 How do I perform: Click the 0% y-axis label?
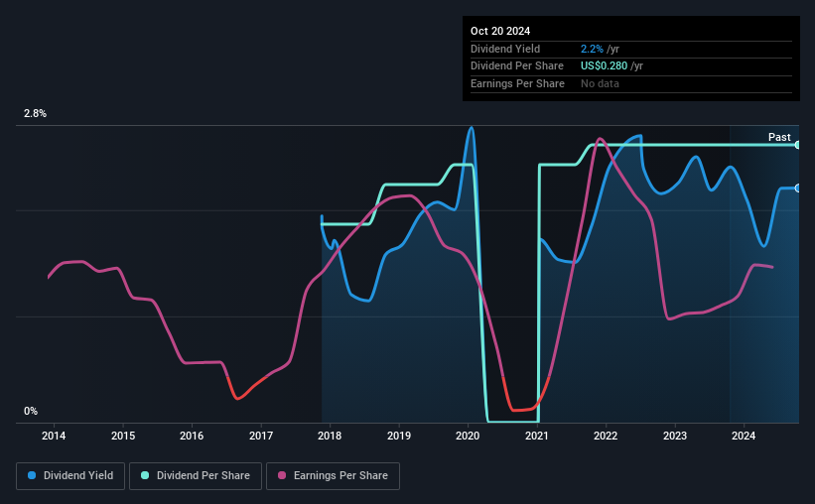click(31, 411)
